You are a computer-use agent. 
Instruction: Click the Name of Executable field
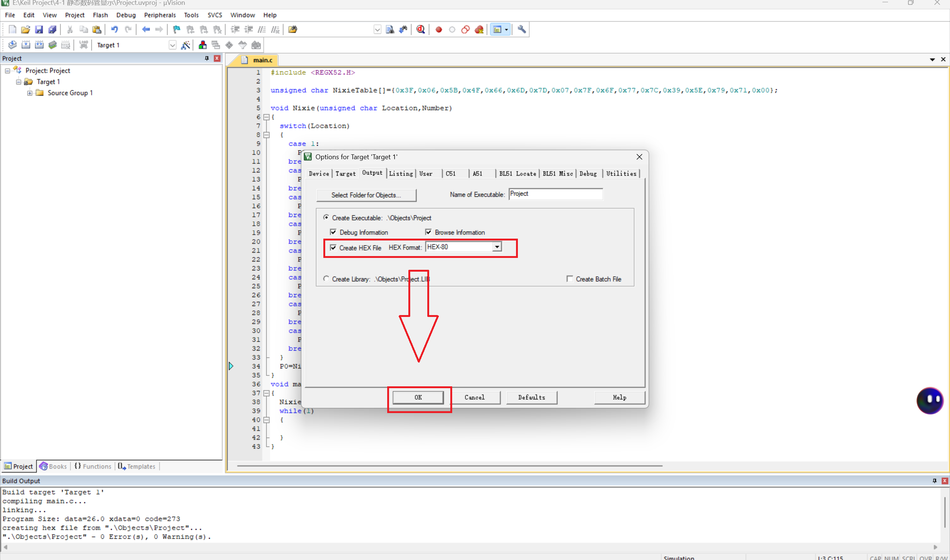tap(555, 194)
